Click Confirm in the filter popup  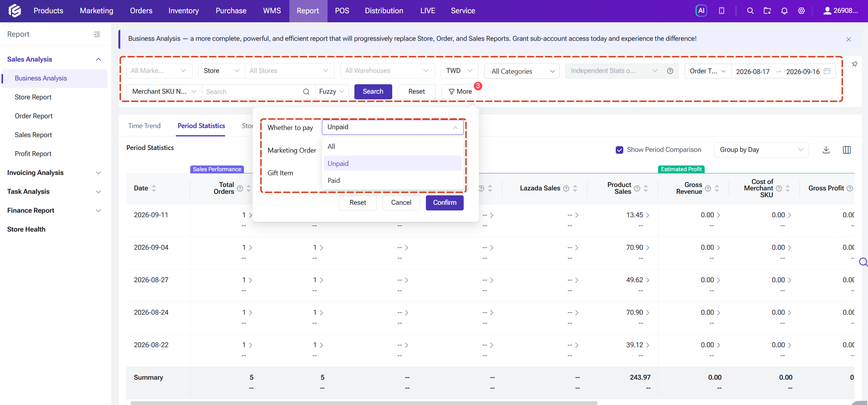[445, 203]
